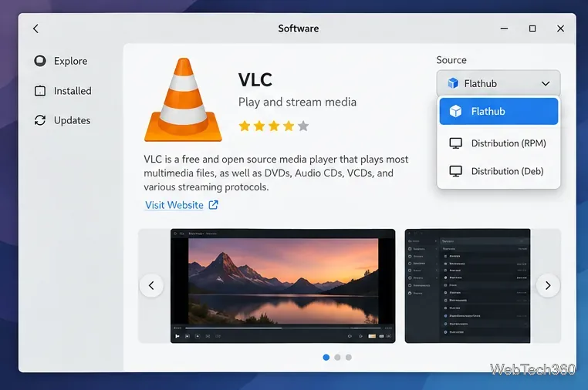This screenshot has height=390, width=588.
Task: Select the highlighted Flathub source option
Action: tap(498, 111)
